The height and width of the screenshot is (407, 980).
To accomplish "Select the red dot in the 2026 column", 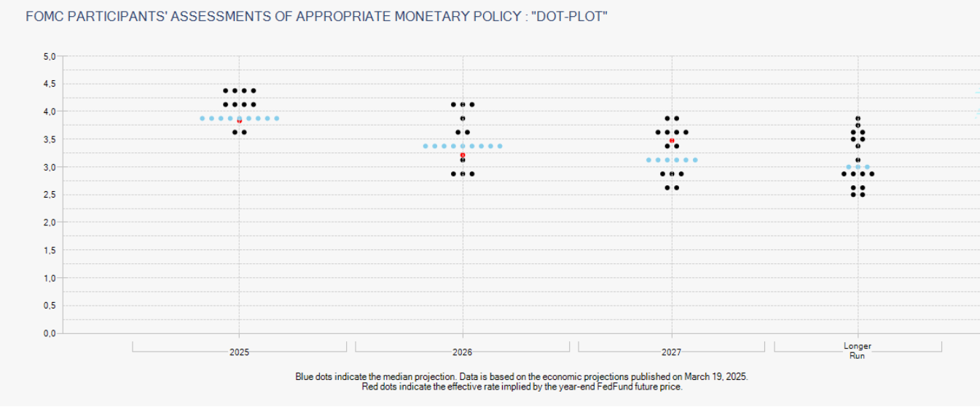I will click(x=463, y=155).
